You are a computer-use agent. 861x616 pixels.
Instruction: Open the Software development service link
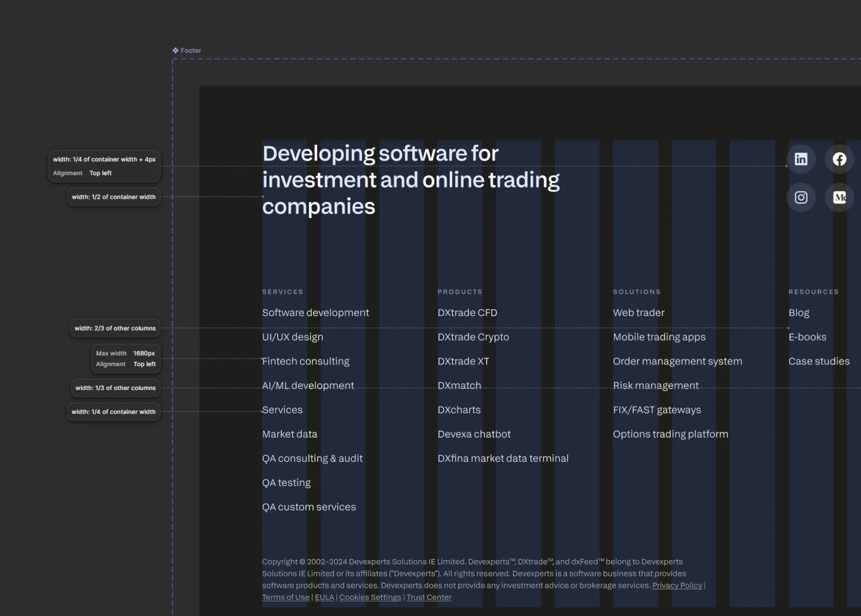(315, 312)
